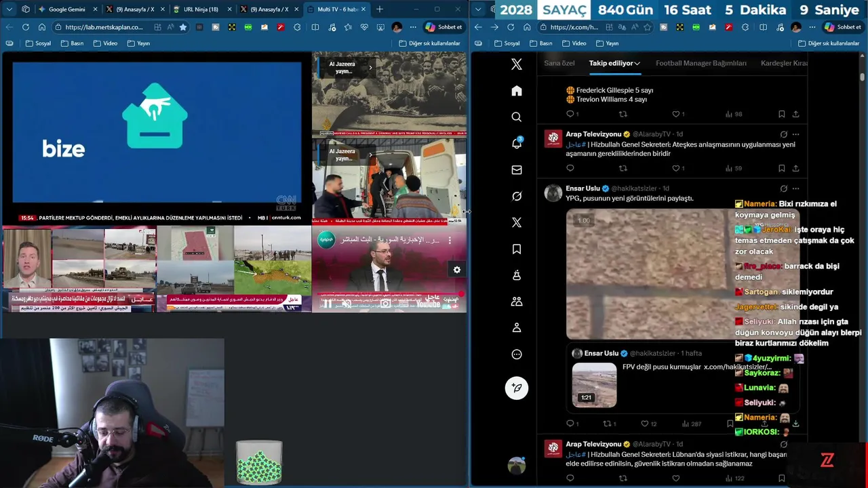Click Sohbet et Copilot button in right browser
868x488 pixels.
pos(842,27)
